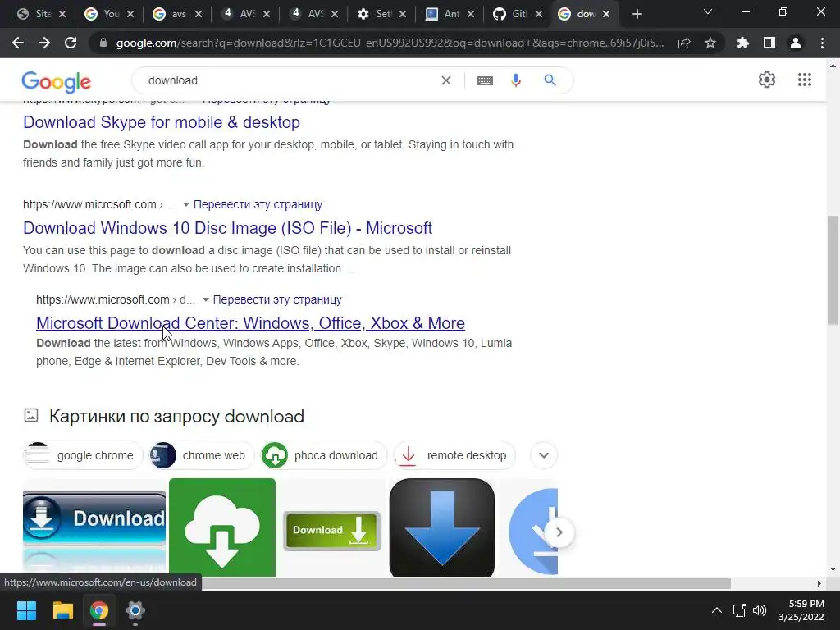The width and height of the screenshot is (840, 630).
Task: Click the Google logo
Action: (x=57, y=81)
